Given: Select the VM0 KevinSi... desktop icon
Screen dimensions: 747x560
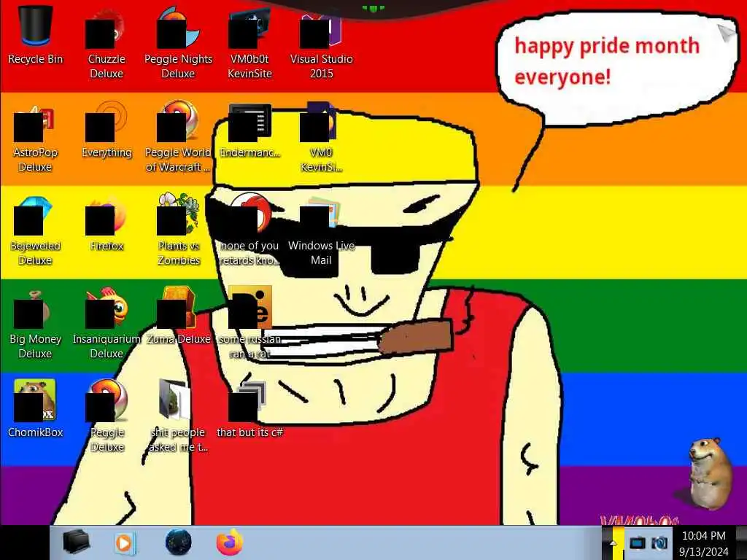Looking at the screenshot, I should (x=321, y=137).
